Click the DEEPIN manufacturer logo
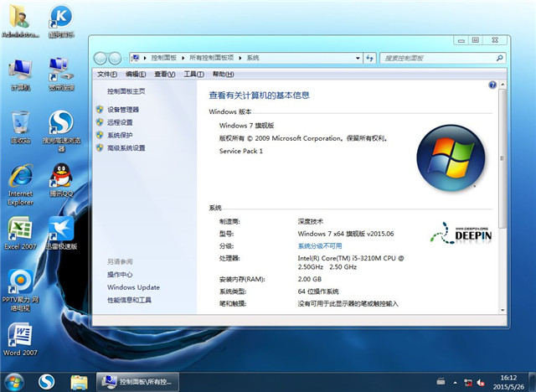Viewport: 536px width, 392px height. 461,233
